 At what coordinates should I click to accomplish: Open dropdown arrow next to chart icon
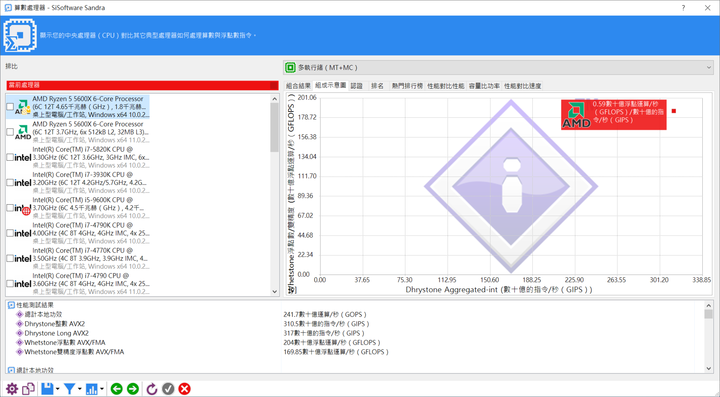point(101,389)
